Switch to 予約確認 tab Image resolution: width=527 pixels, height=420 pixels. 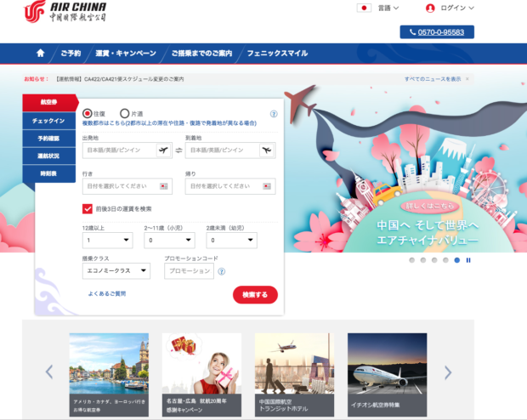pyautogui.click(x=49, y=139)
